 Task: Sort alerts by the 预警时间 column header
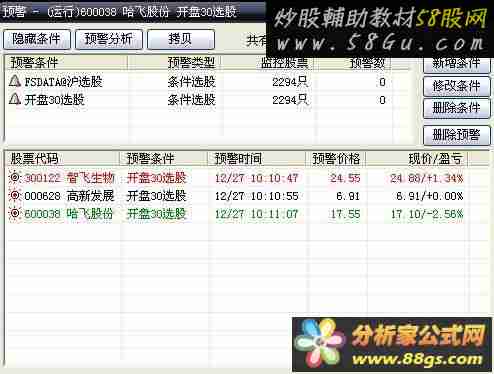(x=256, y=158)
